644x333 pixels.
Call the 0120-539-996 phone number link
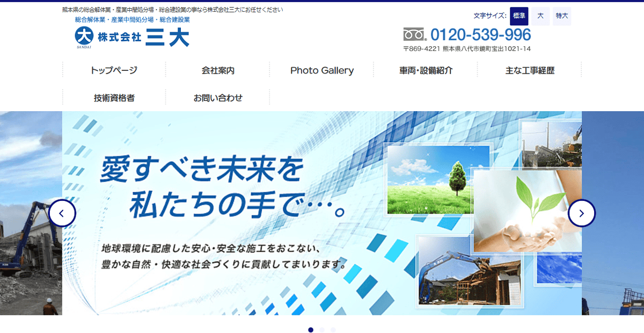481,34
